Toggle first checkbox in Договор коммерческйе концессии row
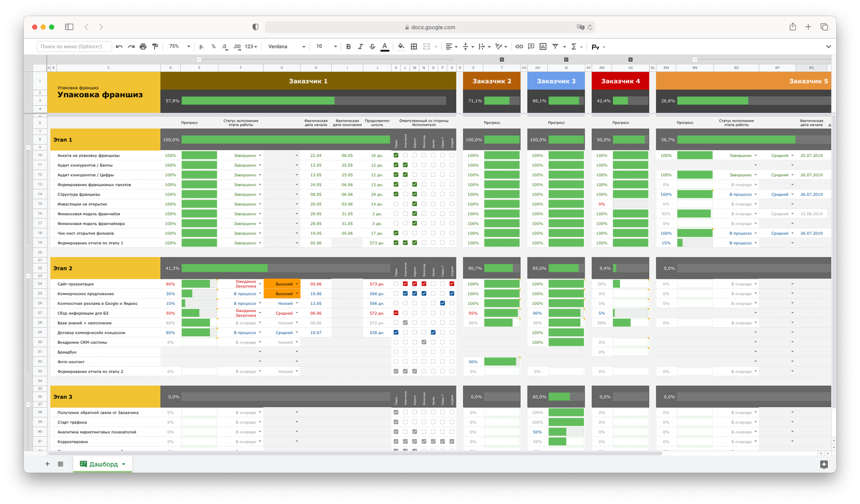Image resolution: width=860 pixels, height=504 pixels. click(396, 333)
